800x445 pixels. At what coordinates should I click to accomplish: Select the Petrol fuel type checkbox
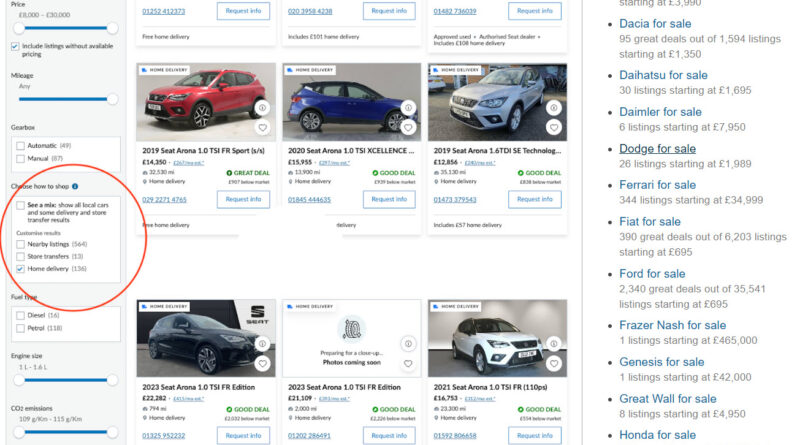pyautogui.click(x=20, y=328)
